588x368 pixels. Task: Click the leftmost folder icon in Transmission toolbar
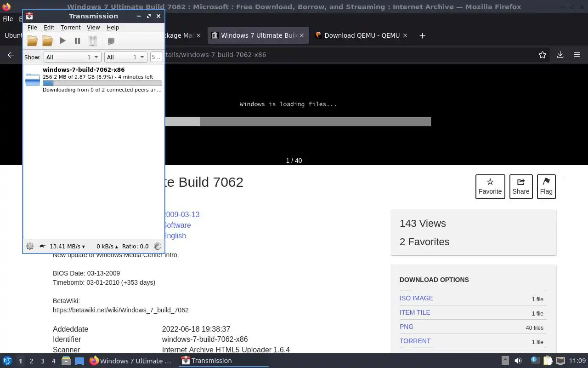(x=32, y=41)
